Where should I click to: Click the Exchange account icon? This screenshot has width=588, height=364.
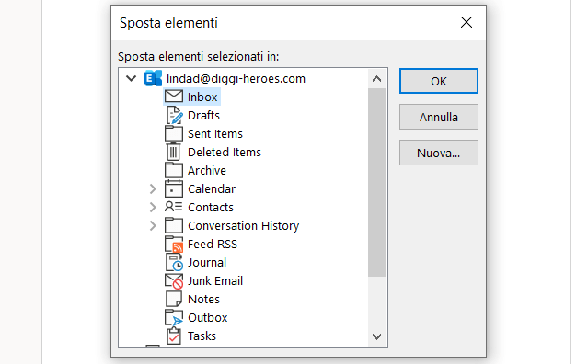153,78
